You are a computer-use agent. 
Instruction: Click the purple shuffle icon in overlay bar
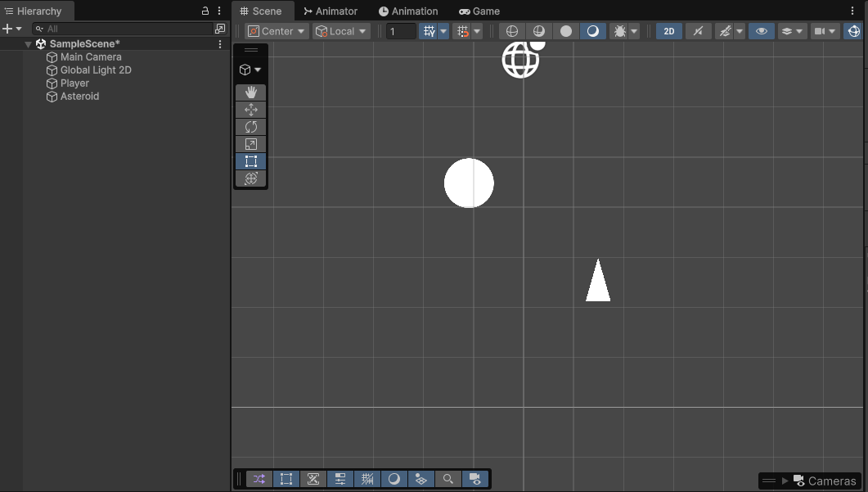click(259, 479)
